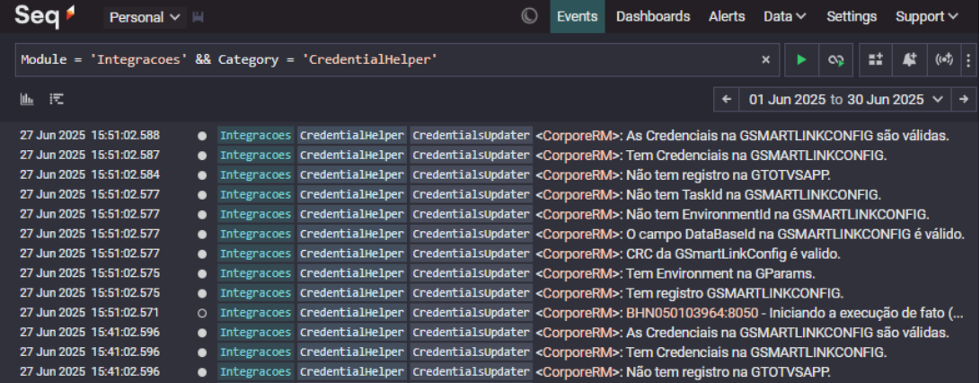
Task: Toggle dark theme with the moon icon
Action: pyautogui.click(x=529, y=16)
